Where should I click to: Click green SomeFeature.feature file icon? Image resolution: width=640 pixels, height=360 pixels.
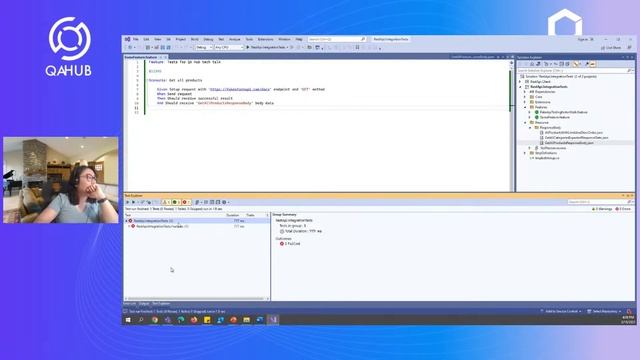pos(537,117)
